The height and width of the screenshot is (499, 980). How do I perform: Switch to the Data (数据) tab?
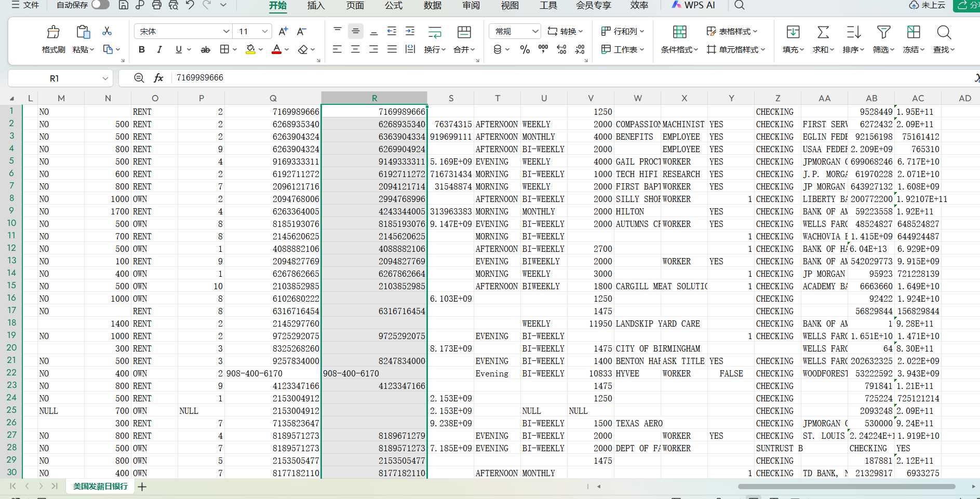coord(432,5)
